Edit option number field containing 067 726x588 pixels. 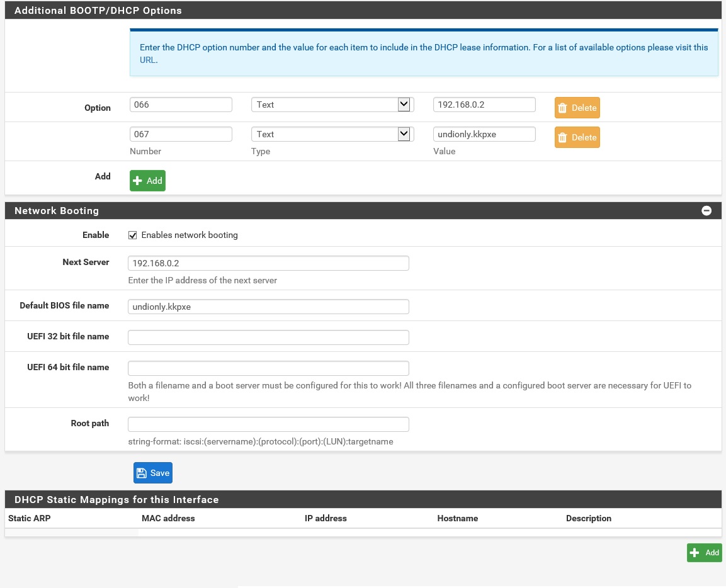point(181,134)
